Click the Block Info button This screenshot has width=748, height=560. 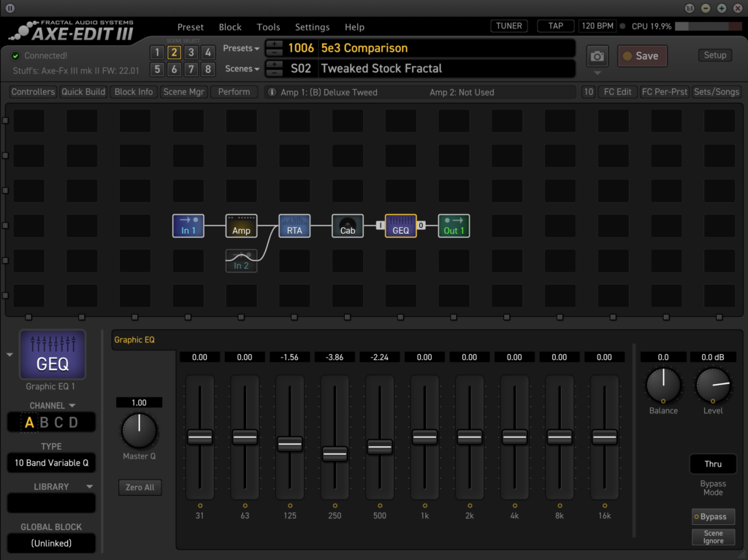click(134, 92)
